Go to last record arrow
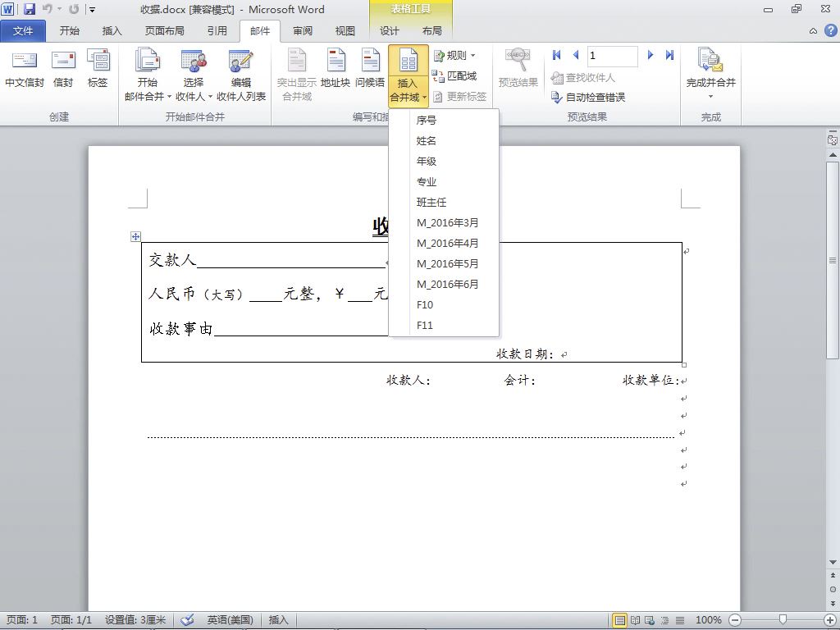This screenshot has height=630, width=840. [669, 55]
